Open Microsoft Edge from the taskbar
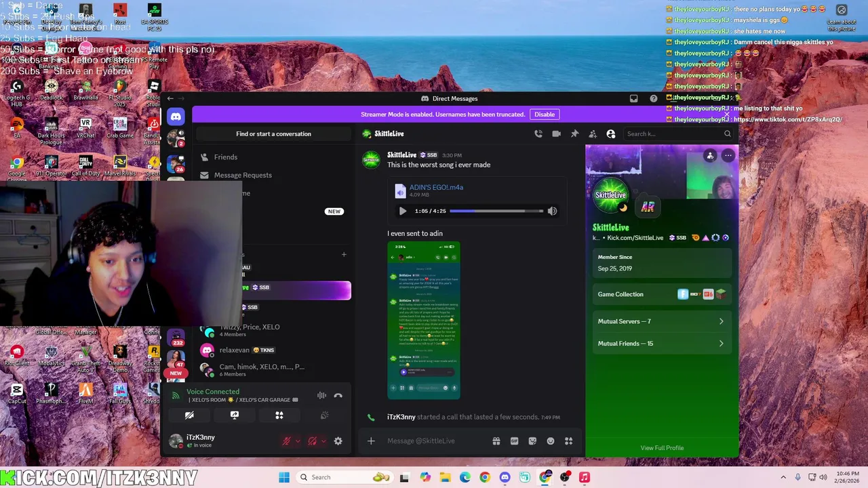This screenshot has height=488, width=868. tap(465, 477)
